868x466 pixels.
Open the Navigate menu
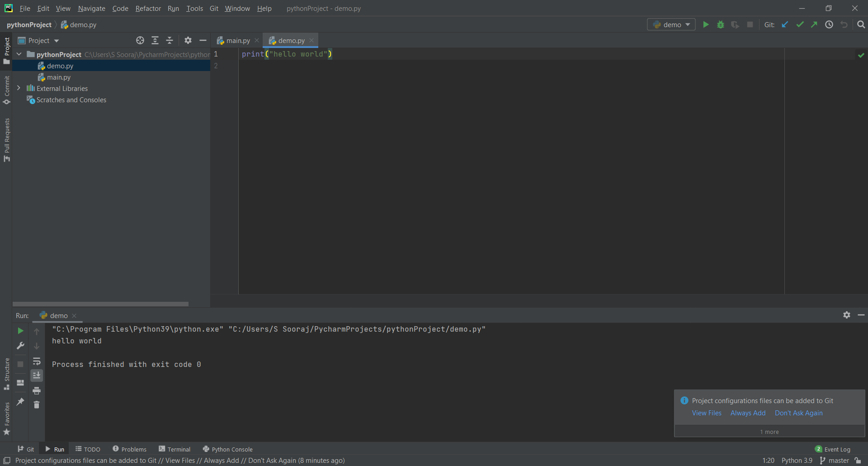tap(91, 9)
